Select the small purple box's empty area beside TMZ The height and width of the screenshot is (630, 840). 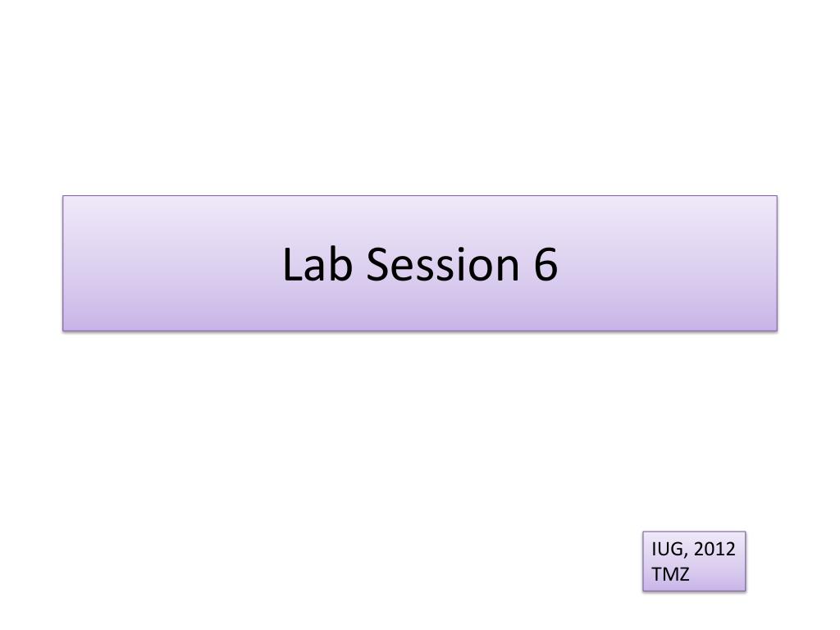717,574
